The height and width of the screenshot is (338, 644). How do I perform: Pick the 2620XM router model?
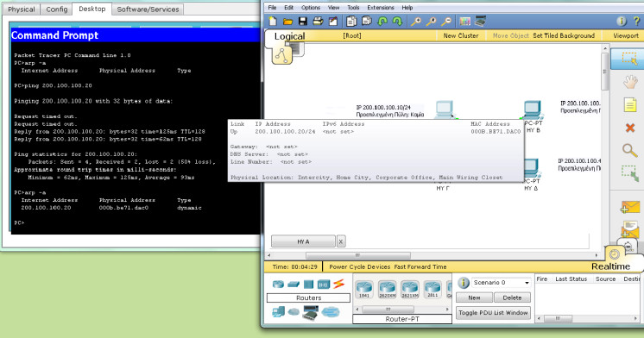point(387,289)
